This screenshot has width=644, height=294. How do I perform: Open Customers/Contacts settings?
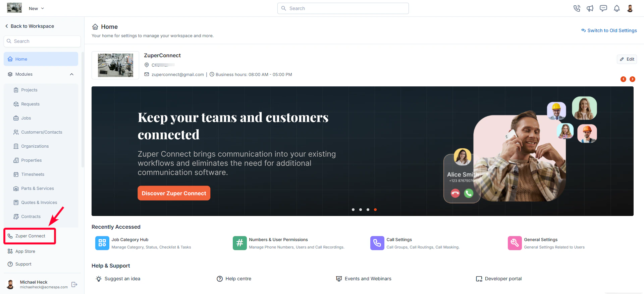tap(41, 132)
